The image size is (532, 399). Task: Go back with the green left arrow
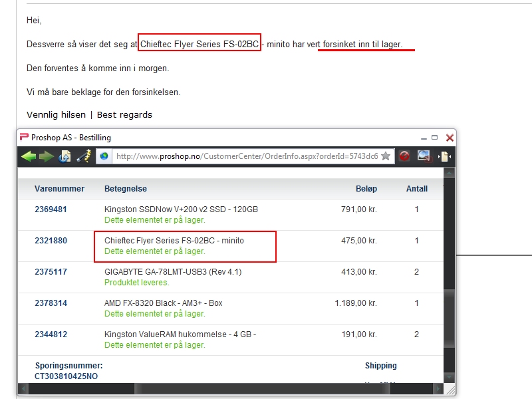[29, 156]
